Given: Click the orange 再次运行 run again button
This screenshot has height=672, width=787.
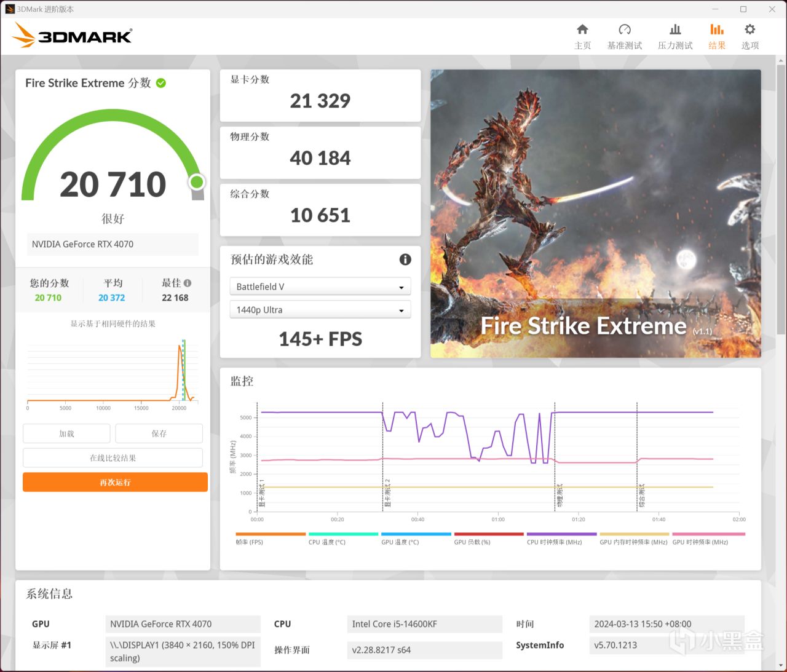Looking at the screenshot, I should 115,483.
